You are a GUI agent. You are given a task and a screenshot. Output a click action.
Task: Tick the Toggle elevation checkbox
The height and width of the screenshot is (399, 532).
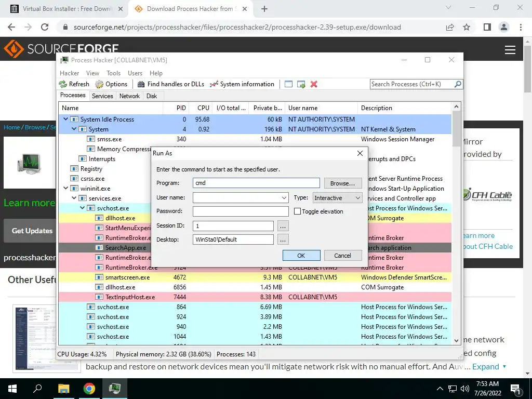pyautogui.click(x=297, y=211)
